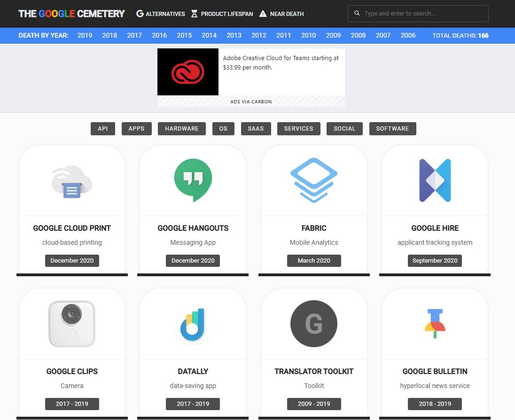The image size is (515, 420).
Task: Filter by the APPS category
Action: click(x=137, y=129)
